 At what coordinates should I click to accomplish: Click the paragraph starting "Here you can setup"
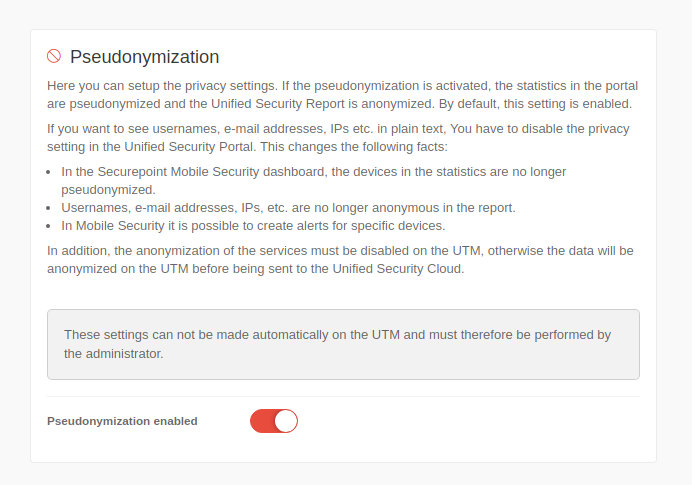click(342, 94)
